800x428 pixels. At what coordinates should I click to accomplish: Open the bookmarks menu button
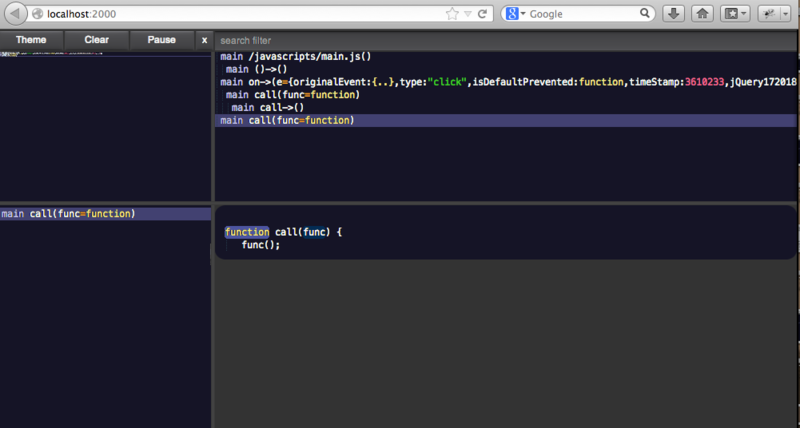coord(735,14)
